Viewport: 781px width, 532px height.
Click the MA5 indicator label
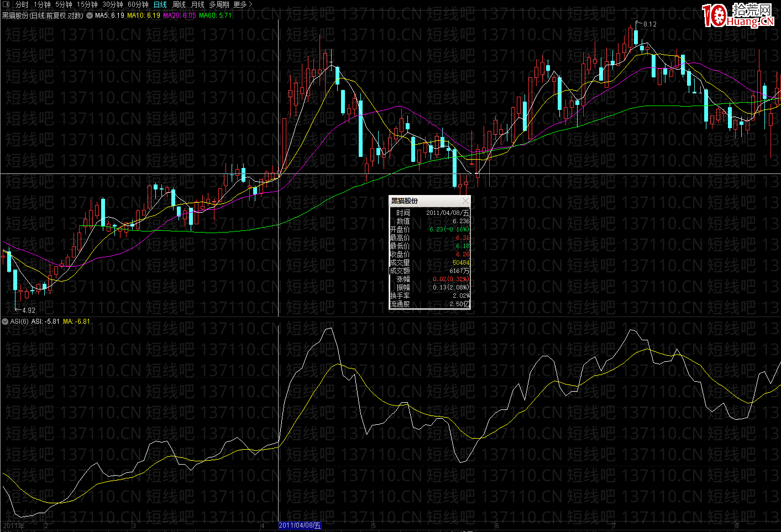109,15
